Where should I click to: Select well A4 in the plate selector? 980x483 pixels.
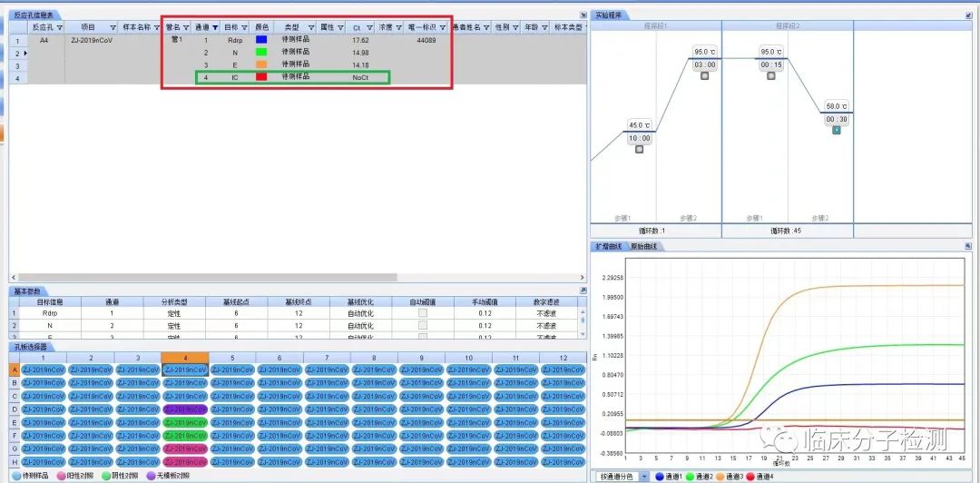coord(185,370)
